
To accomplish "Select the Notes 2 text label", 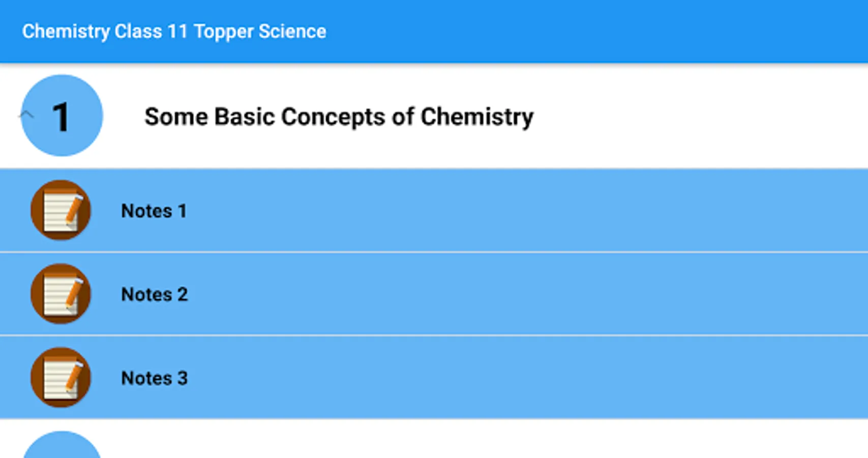I will [x=154, y=294].
